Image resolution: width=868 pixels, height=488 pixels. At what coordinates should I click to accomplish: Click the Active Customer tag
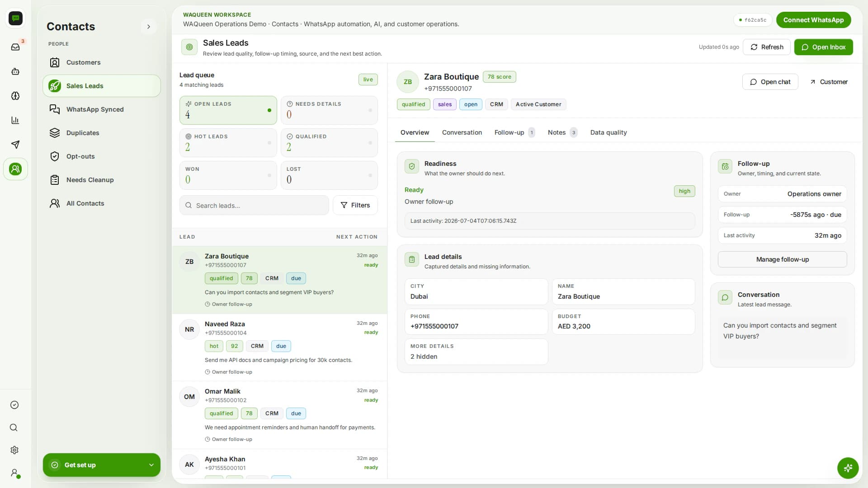pos(538,104)
